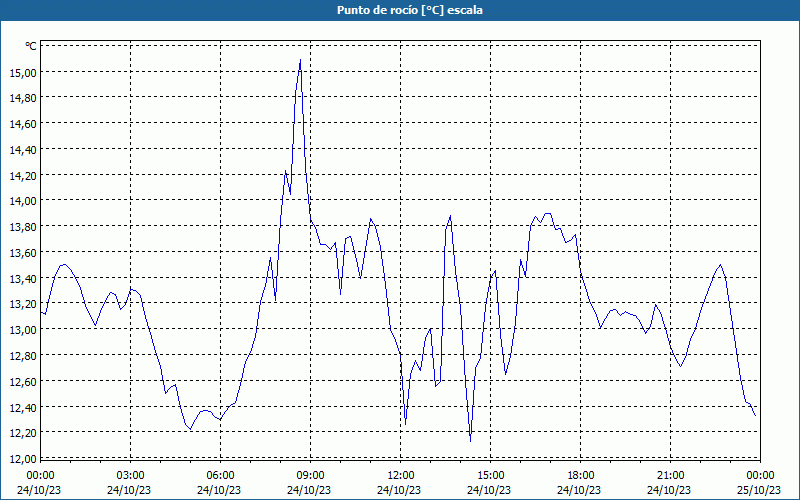Click the 24/10/23 date under 06:00
Image resolution: width=800 pixels, height=500 pixels.
click(x=219, y=490)
